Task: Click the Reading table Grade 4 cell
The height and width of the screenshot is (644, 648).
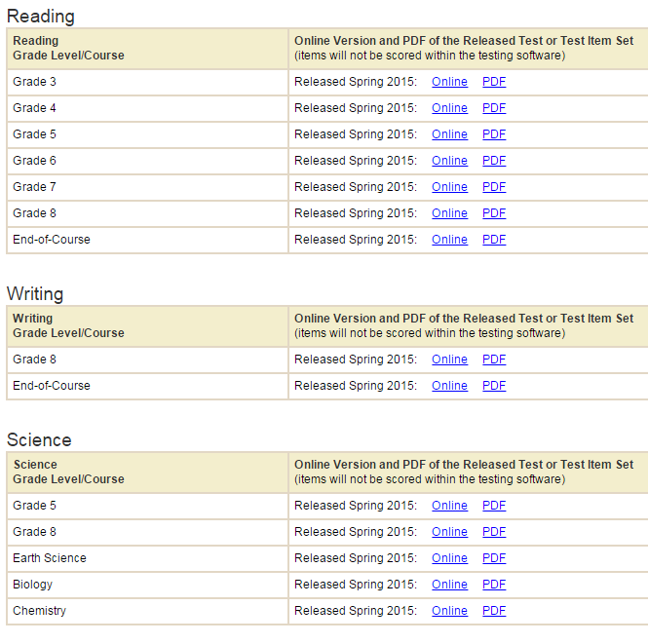Action: 147,109
